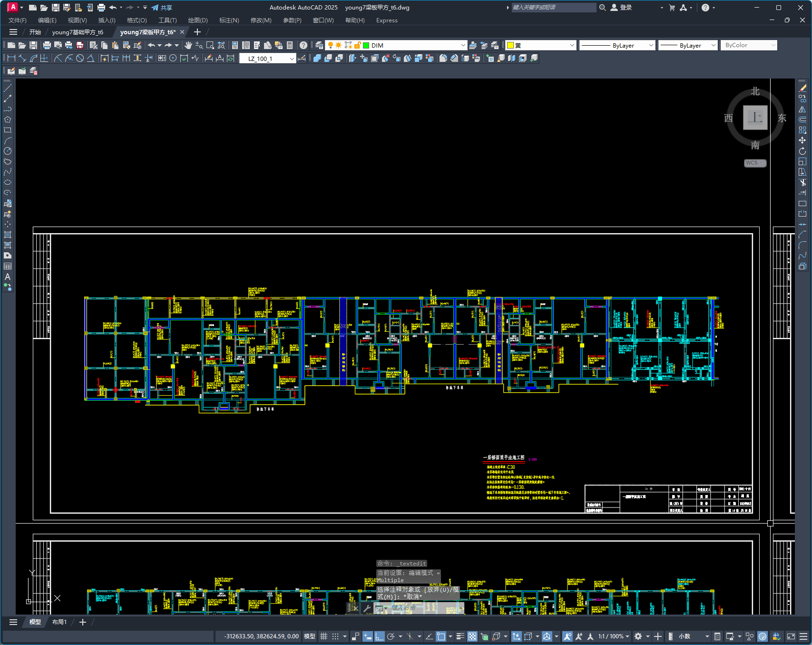Select the Circle draw tool

click(8, 151)
